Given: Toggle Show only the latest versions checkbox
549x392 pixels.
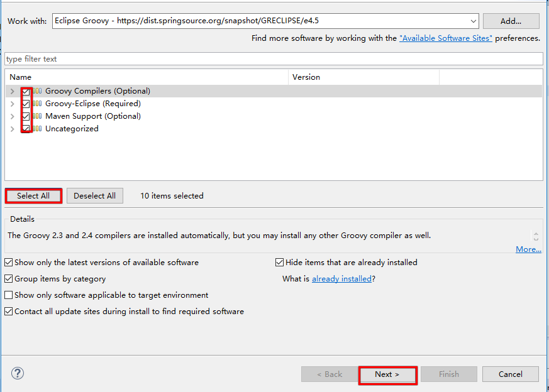Looking at the screenshot, I should click(x=9, y=262).
